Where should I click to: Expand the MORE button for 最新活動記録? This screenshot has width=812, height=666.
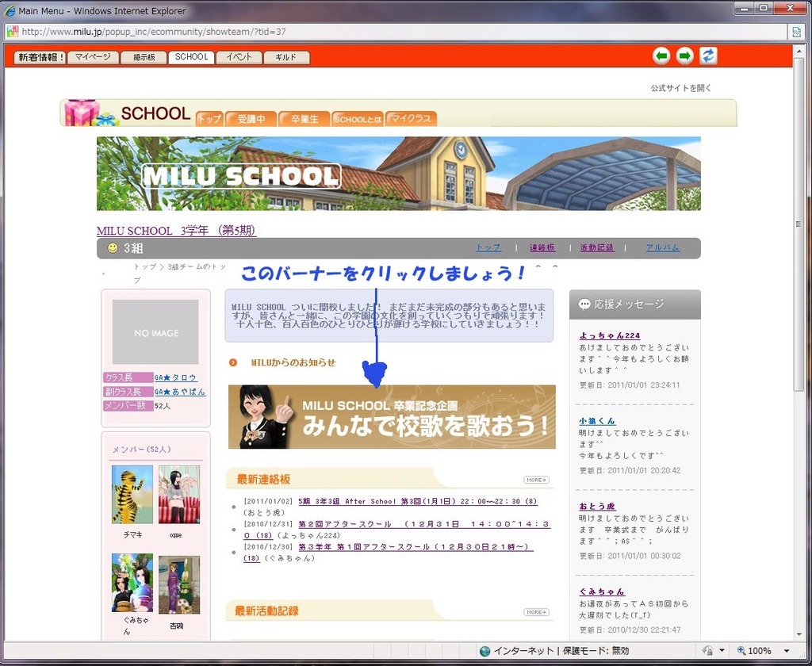[x=536, y=612]
